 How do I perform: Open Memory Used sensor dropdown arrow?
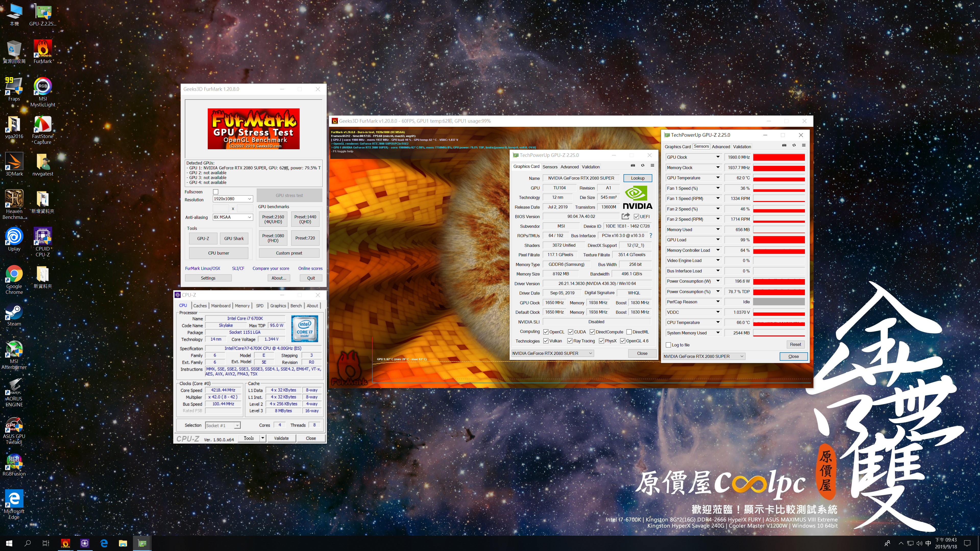click(718, 229)
